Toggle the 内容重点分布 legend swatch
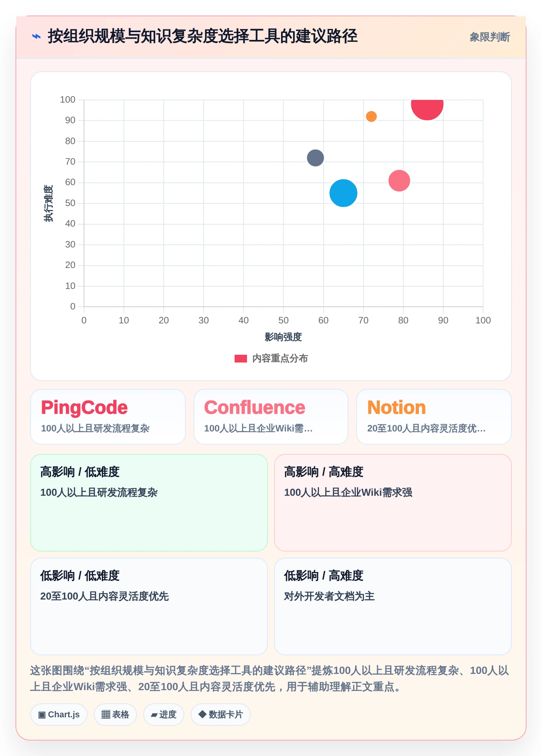 [241, 359]
